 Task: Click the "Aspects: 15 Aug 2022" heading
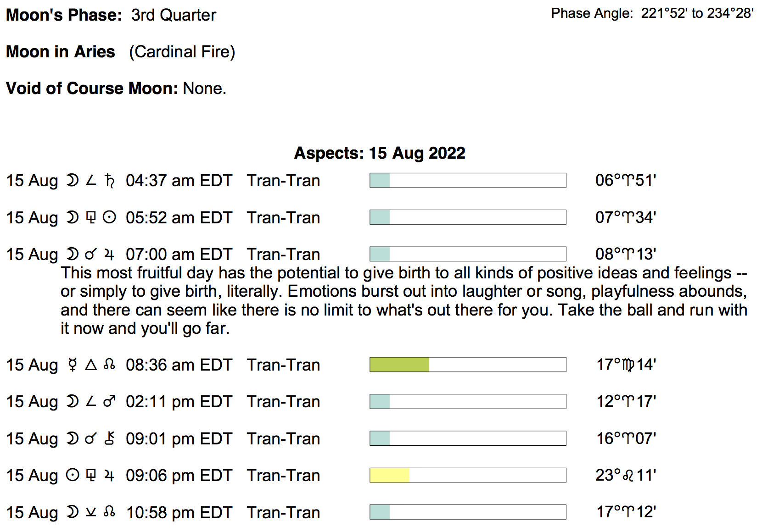click(380, 153)
